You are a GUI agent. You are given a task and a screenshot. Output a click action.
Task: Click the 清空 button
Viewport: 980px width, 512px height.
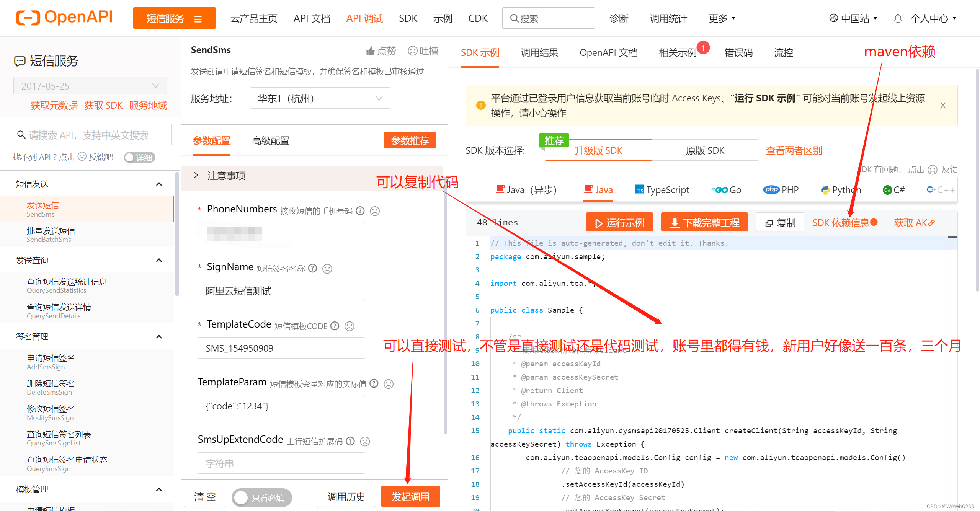tap(205, 497)
